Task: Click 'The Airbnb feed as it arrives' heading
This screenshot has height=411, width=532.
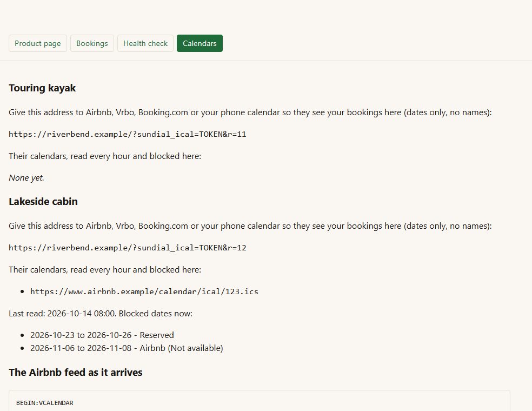Action: click(76, 372)
